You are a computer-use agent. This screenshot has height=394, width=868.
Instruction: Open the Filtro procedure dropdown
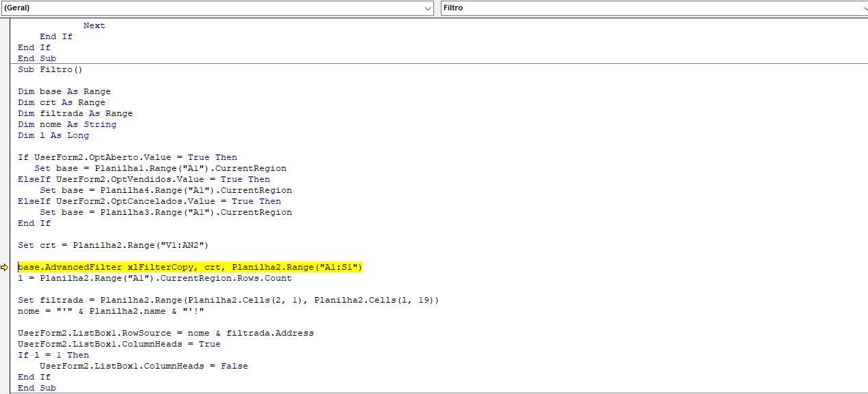click(x=654, y=8)
